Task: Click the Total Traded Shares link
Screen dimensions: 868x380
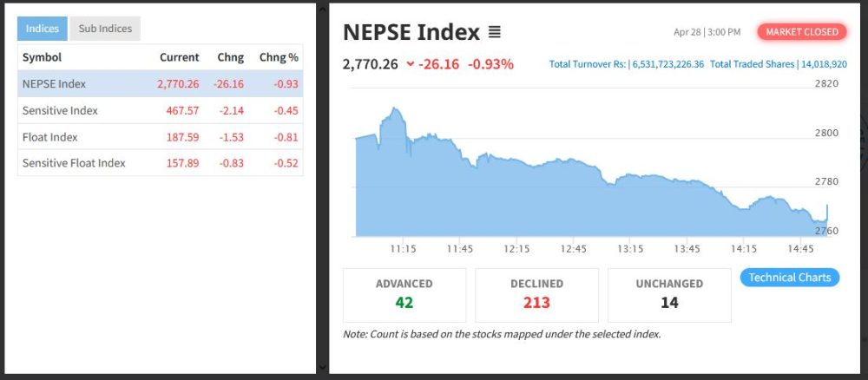Action: click(779, 64)
